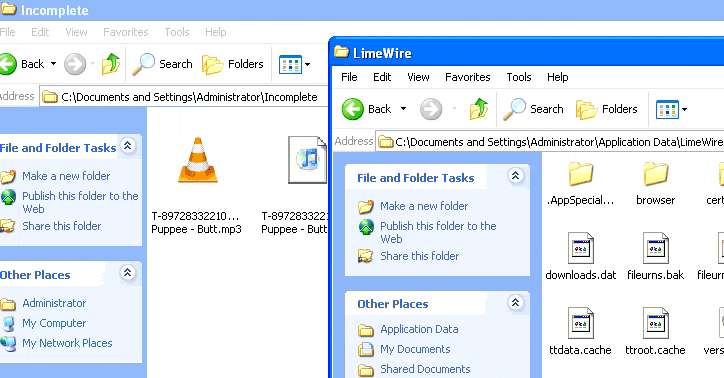Click Share this folder in the LimeWire window
724x378 pixels.
point(419,256)
